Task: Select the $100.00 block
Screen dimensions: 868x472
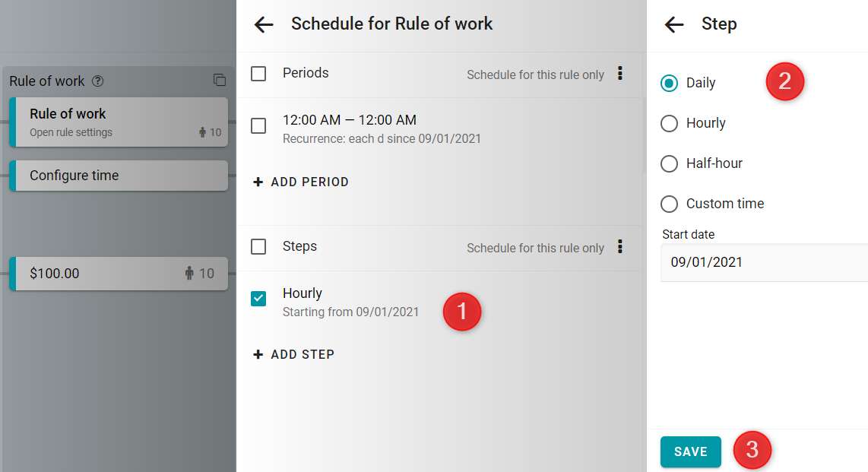Action: click(x=119, y=274)
